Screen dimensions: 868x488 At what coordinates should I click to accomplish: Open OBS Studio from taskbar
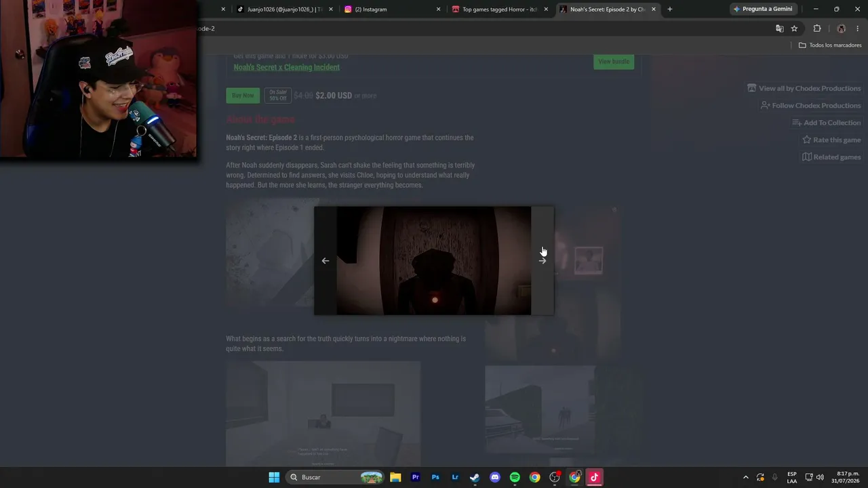point(555,477)
